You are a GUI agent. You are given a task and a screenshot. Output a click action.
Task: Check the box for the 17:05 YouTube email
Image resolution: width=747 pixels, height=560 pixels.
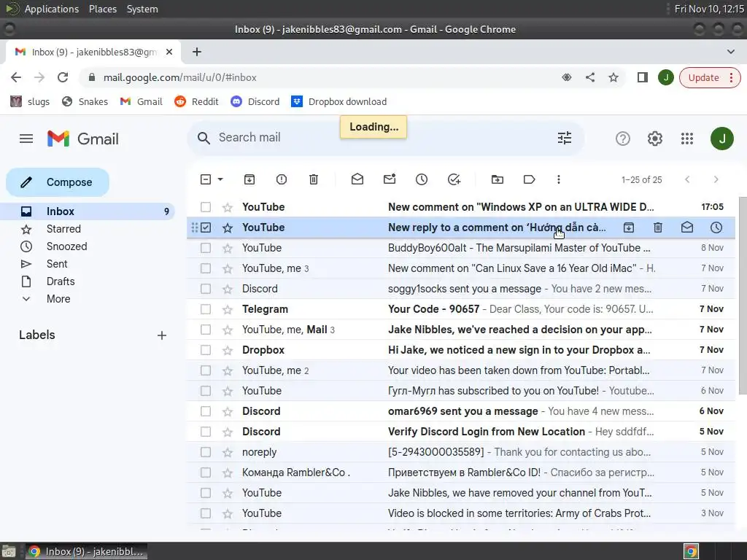click(x=206, y=207)
